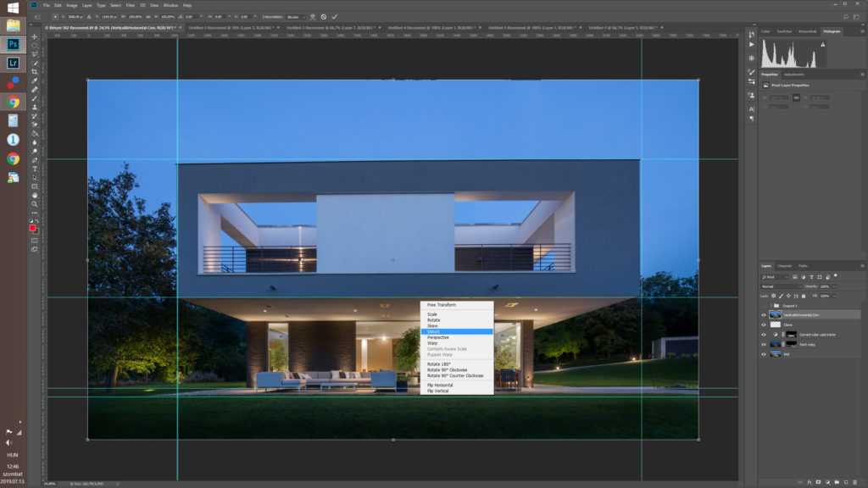Screen dimensions: 868x488
Task: Toggle visibility of the bottom Mid layer
Action: click(764, 355)
